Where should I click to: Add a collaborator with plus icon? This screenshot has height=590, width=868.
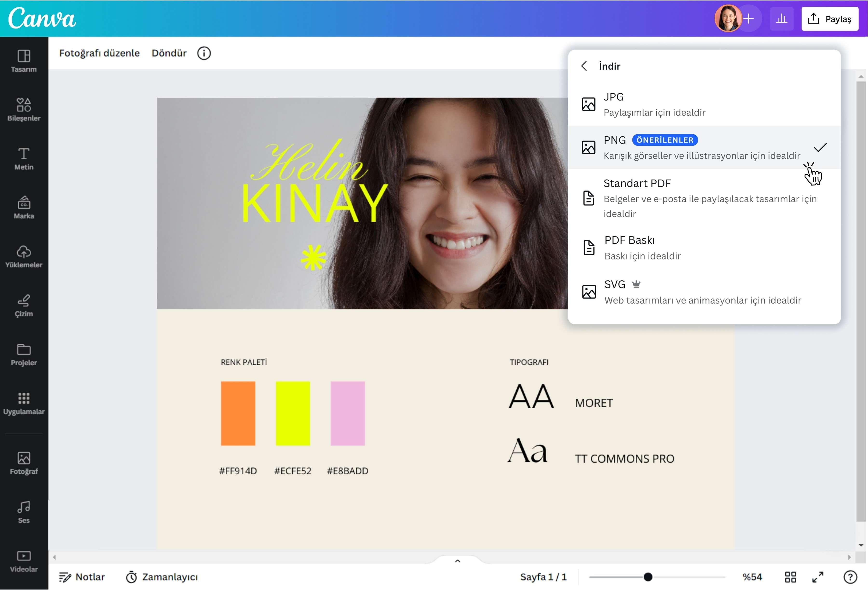point(748,18)
